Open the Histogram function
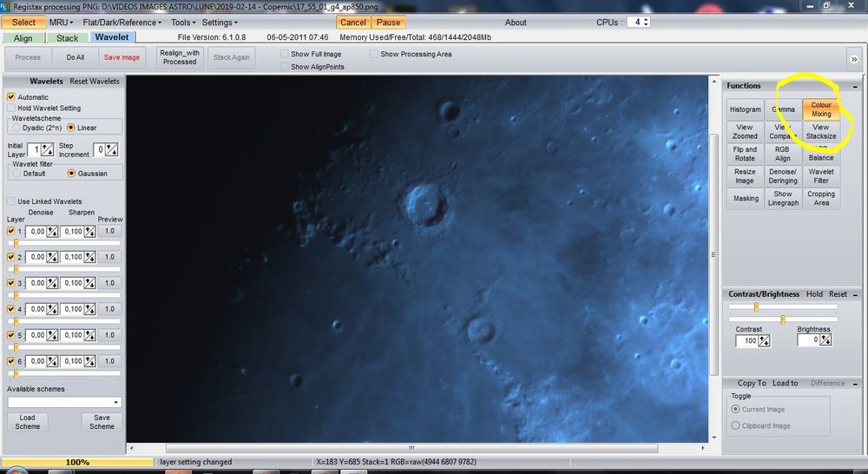 745,109
